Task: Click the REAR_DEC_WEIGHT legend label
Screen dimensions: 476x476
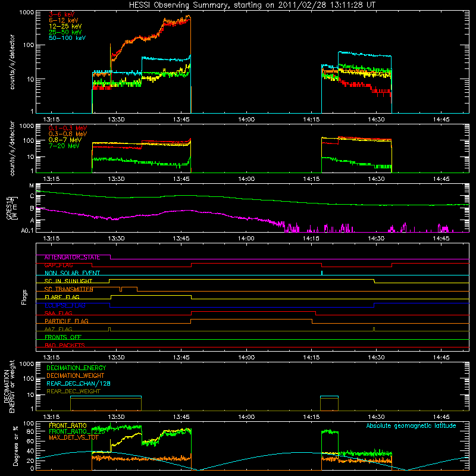Action: pyautogui.click(x=73, y=392)
